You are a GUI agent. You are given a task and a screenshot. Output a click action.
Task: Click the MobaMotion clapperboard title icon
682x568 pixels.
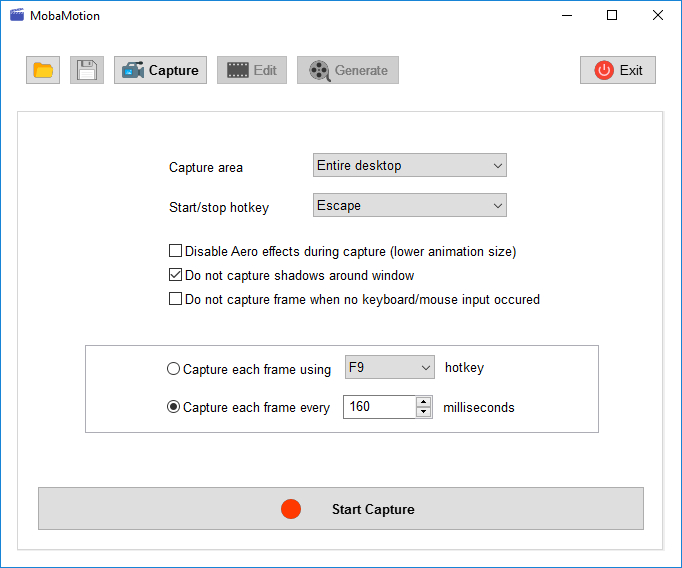pyautogui.click(x=16, y=15)
